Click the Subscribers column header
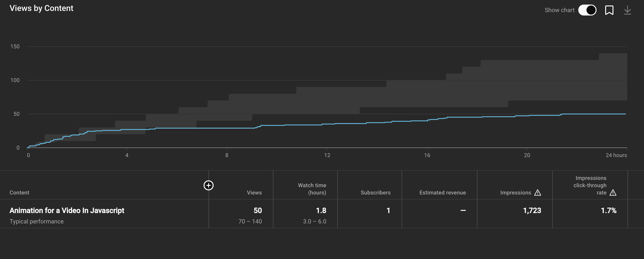This screenshot has width=644, height=259. (x=375, y=193)
